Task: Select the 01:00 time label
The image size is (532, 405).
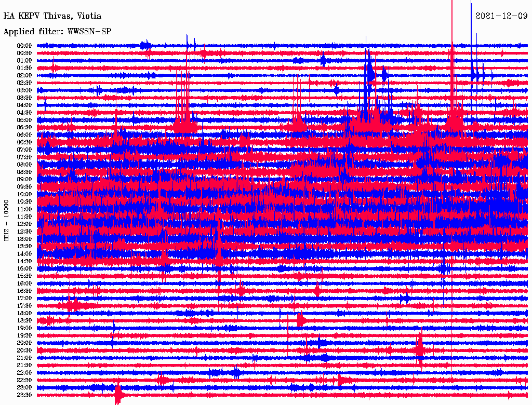Action: click(x=24, y=60)
